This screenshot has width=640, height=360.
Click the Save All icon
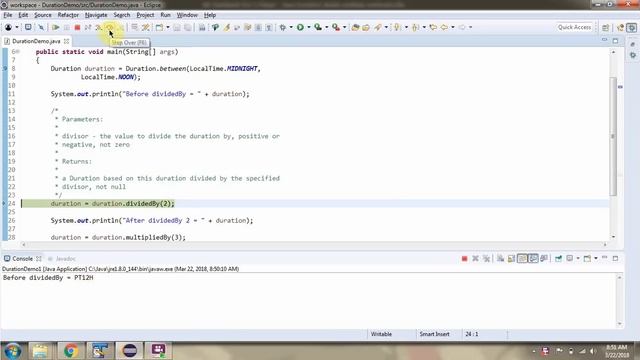pos(187,27)
